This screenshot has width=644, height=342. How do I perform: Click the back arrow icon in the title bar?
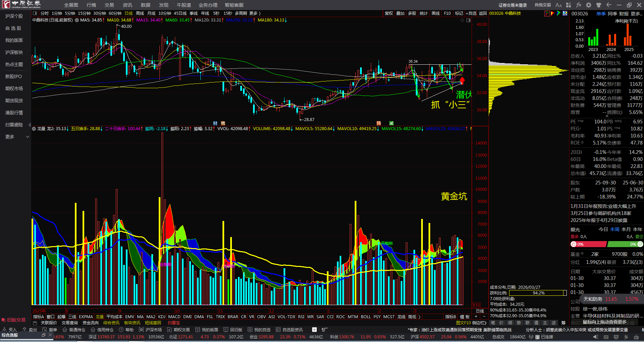[609, 5]
